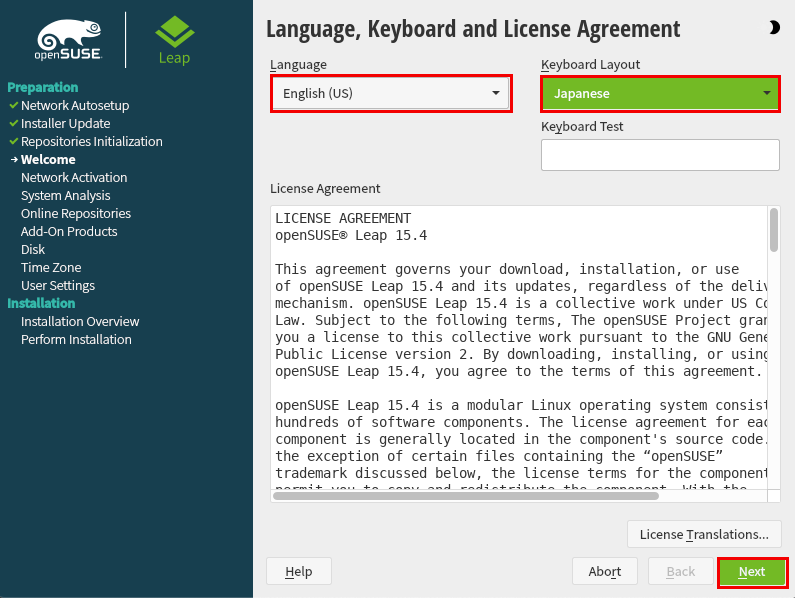The image size is (795, 598).
Task: Click the 'openSUSE® Leap 15.4' license line
Action: coord(351,235)
